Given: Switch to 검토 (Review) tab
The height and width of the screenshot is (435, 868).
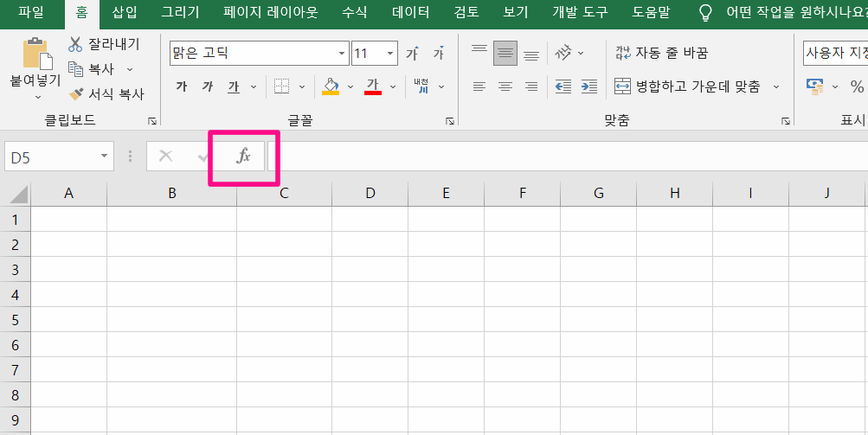Looking at the screenshot, I should (x=466, y=13).
